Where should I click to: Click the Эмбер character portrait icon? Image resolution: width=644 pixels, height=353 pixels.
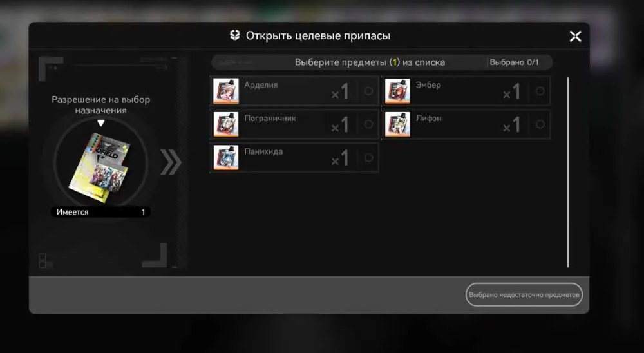[397, 91]
